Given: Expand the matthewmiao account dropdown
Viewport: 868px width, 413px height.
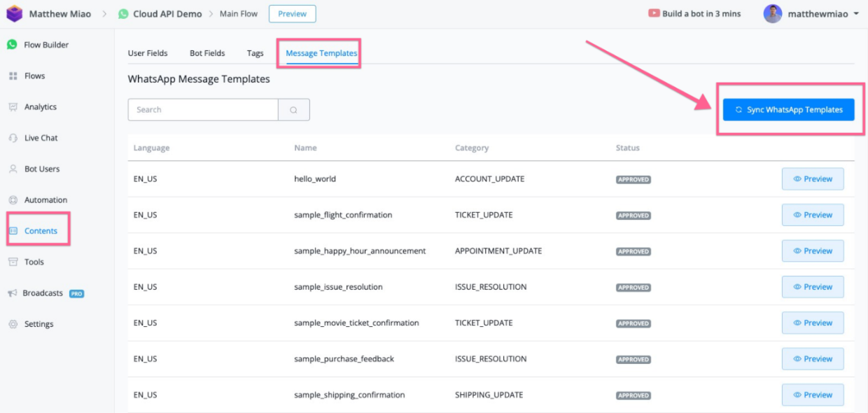Looking at the screenshot, I should coord(855,14).
